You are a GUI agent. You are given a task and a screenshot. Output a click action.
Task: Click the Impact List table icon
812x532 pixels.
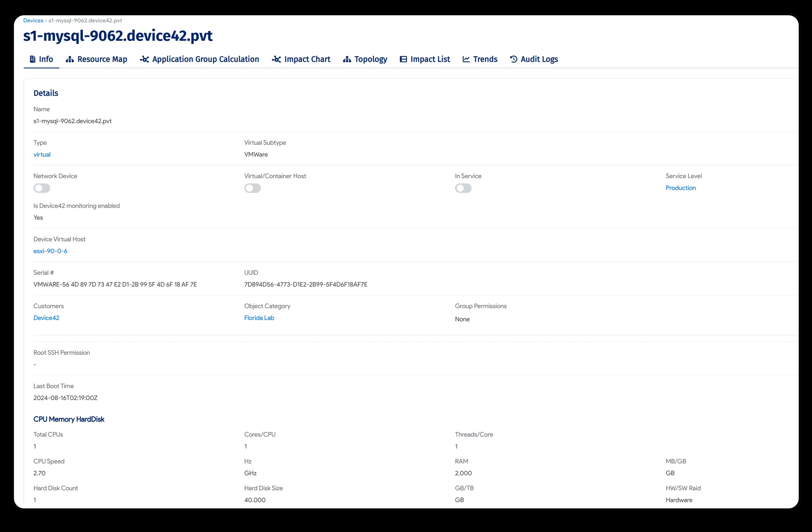(x=403, y=59)
